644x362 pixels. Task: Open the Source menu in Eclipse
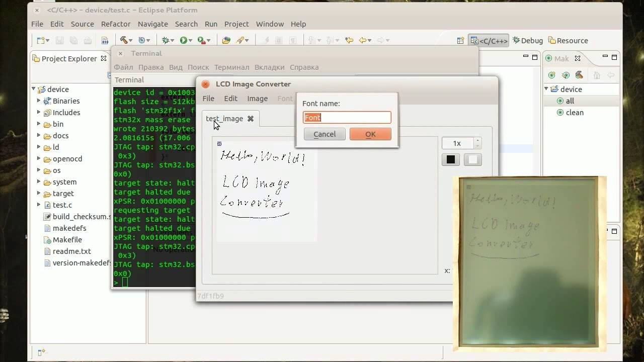coord(83,24)
